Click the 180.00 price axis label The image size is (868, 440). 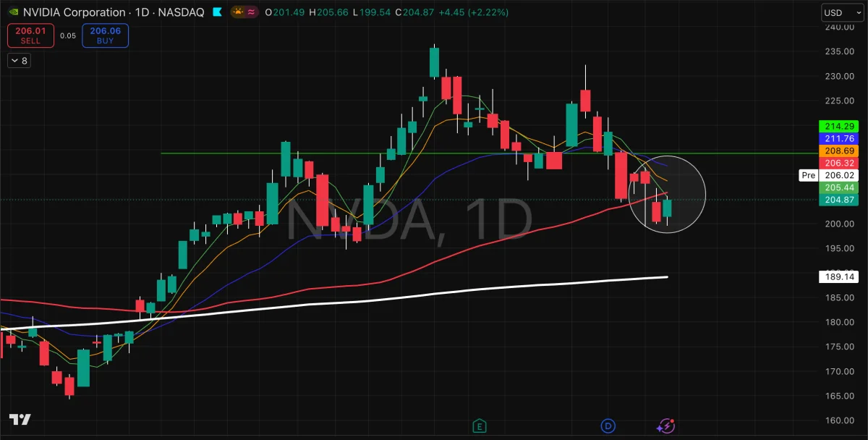840,322
